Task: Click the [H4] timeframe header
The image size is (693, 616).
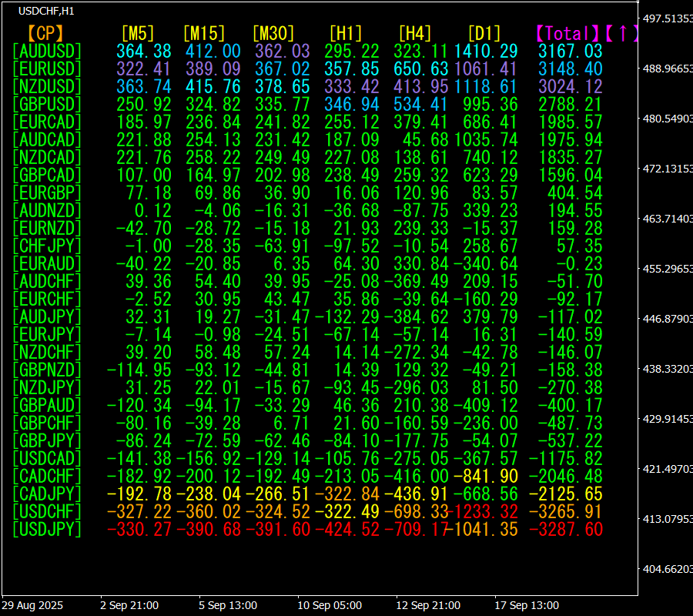Action: 415,34
